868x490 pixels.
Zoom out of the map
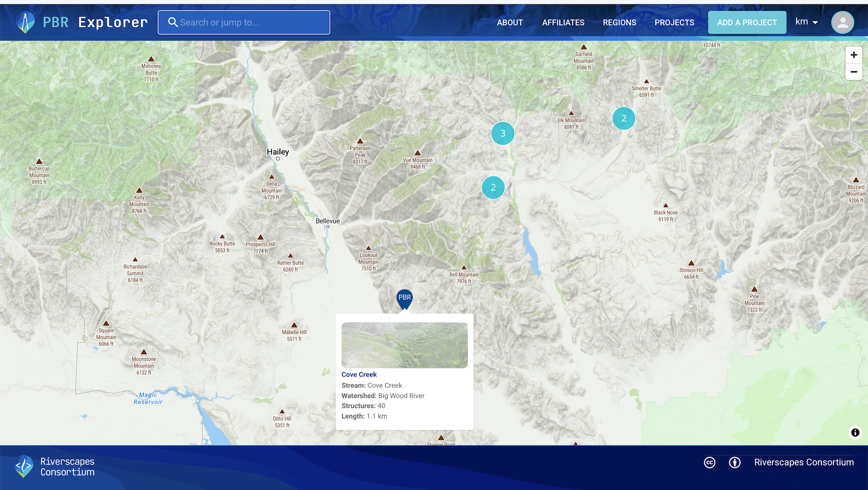click(854, 72)
